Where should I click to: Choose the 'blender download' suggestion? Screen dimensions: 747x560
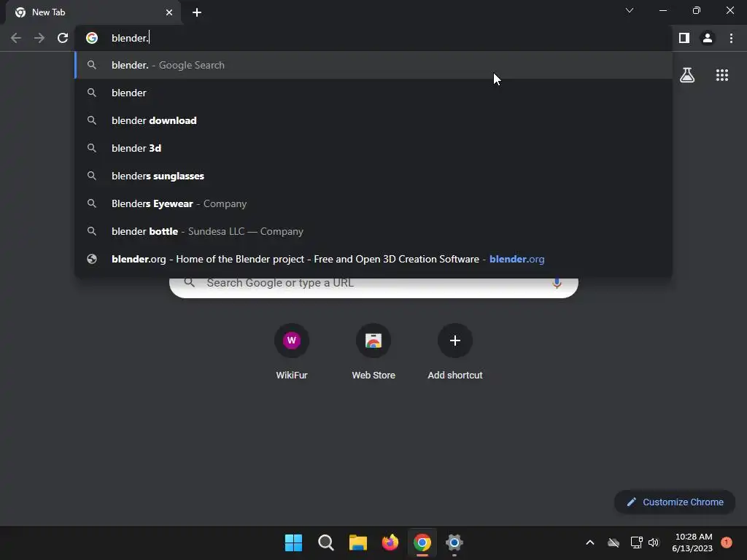point(373,120)
